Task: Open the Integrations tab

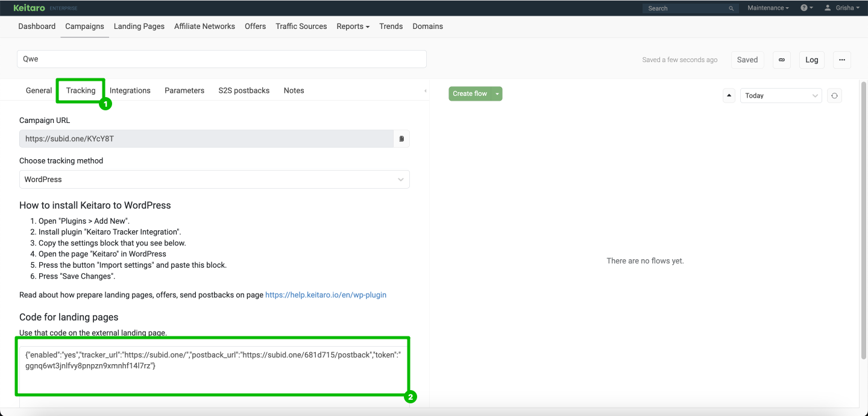Action: [130, 90]
